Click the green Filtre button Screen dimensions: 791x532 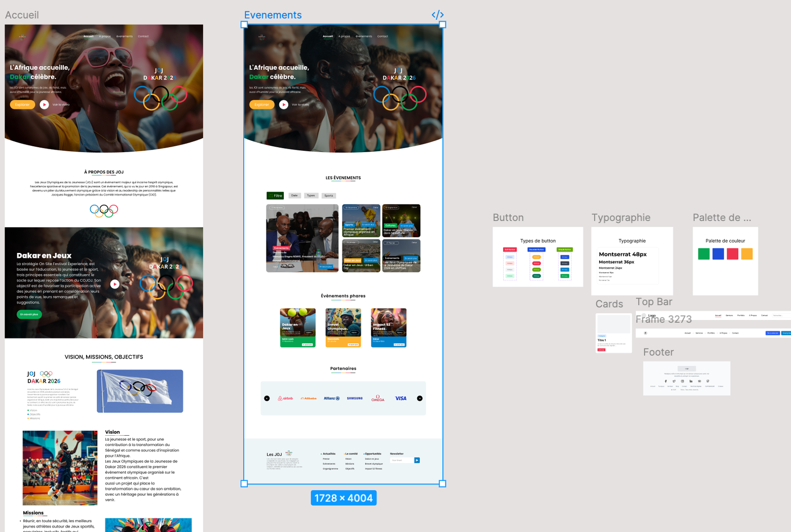tap(275, 196)
